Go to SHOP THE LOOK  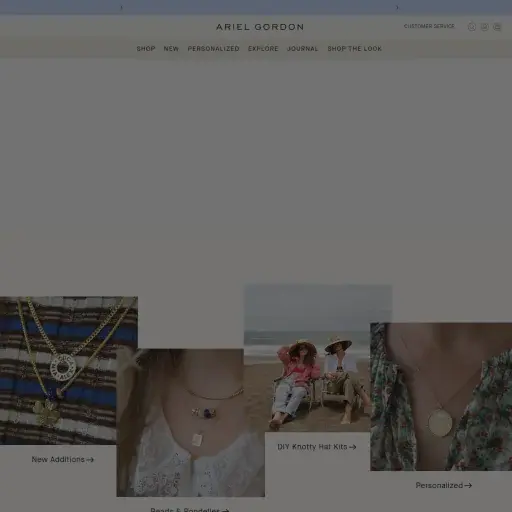click(354, 49)
